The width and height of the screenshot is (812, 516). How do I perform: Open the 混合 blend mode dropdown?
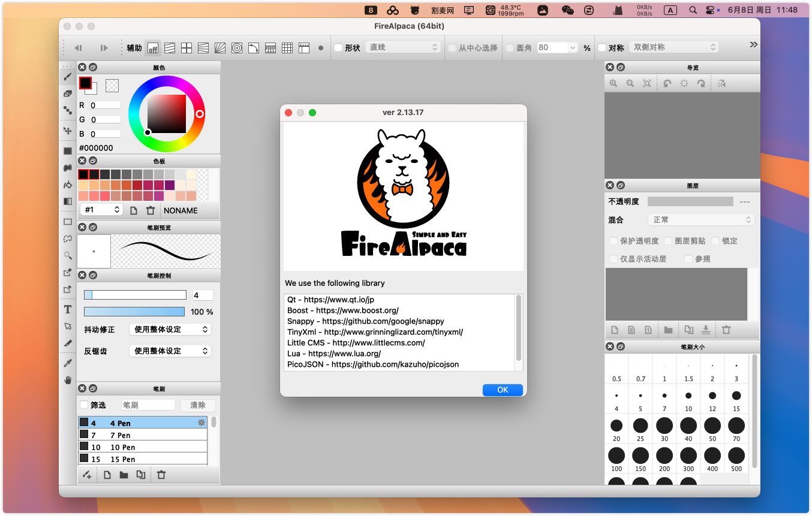pyautogui.click(x=701, y=220)
